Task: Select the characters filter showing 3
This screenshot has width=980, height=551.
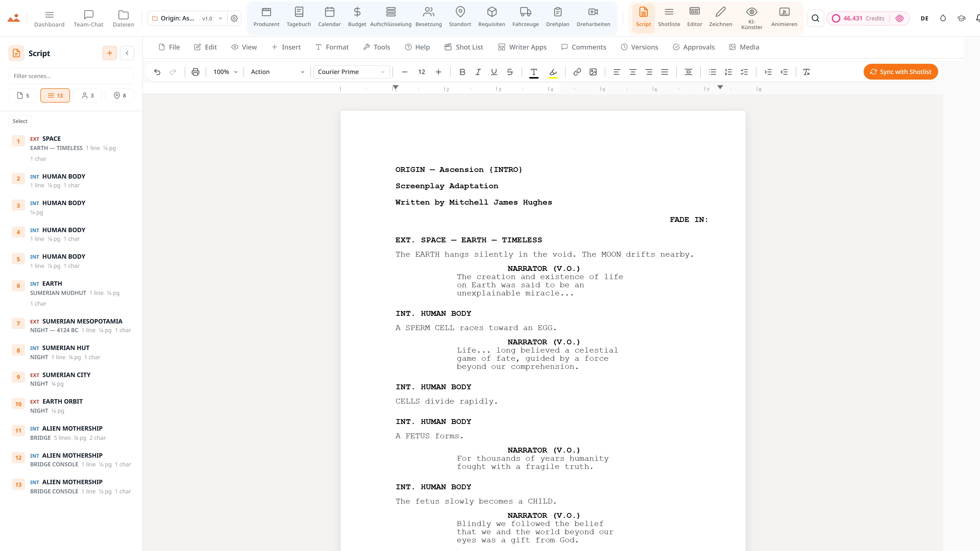Action: 88,95
